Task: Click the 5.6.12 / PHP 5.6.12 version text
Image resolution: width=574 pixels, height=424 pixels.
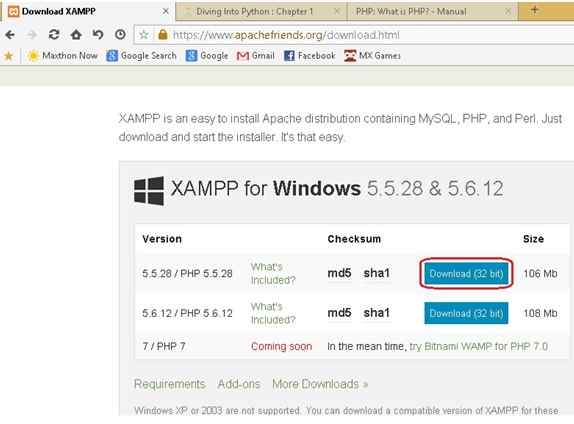Action: (x=187, y=313)
